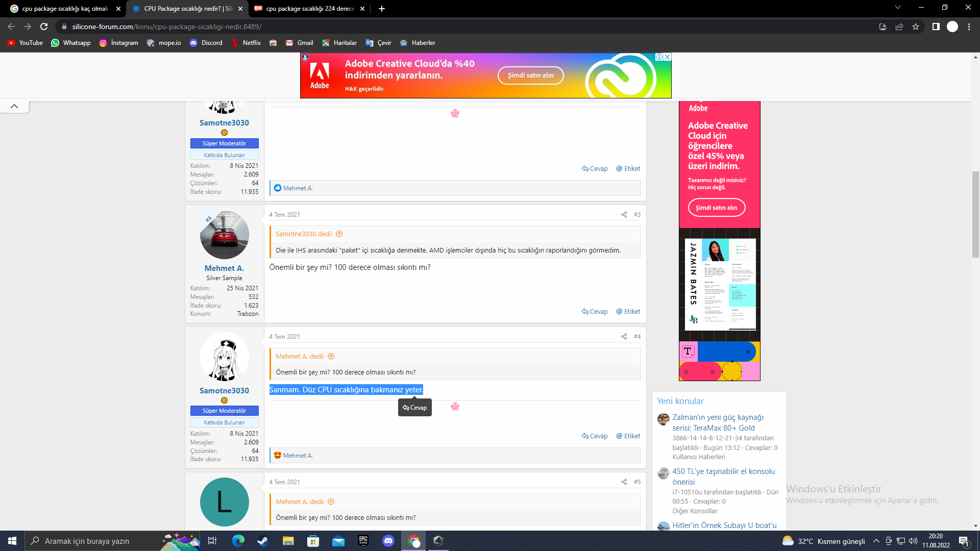Reload the page with refresh icon

coord(44,27)
